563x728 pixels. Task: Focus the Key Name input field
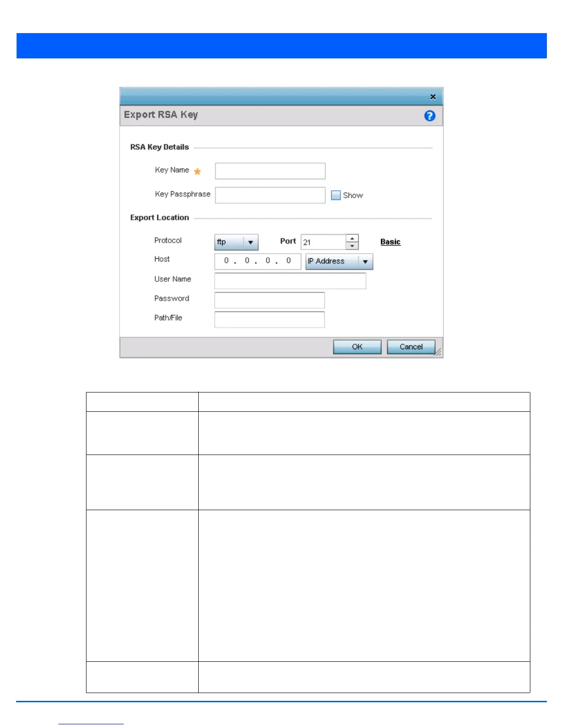tap(270, 171)
